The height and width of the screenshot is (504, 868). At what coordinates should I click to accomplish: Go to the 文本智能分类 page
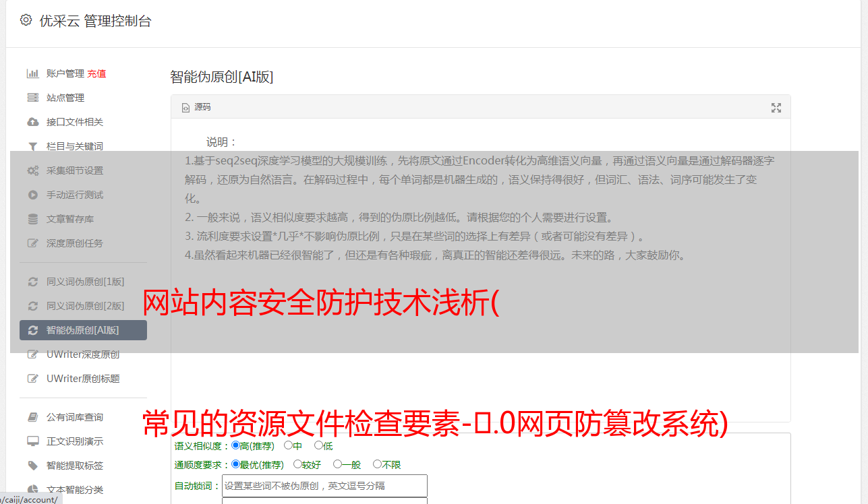click(75, 490)
